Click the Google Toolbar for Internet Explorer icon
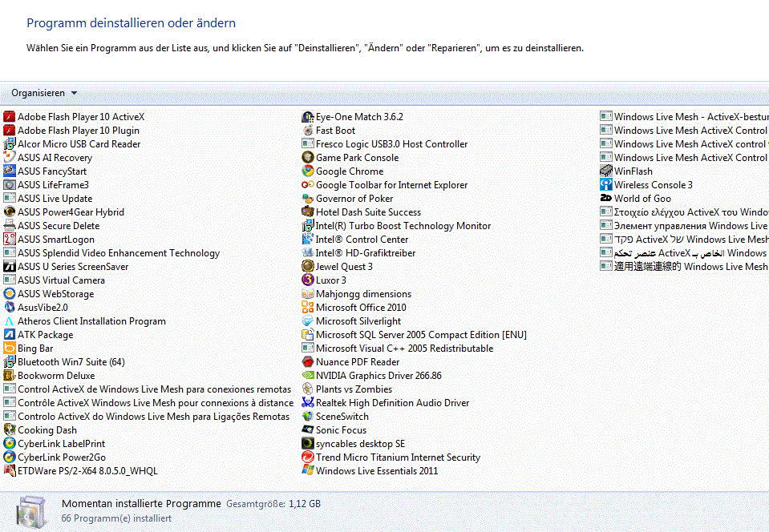The width and height of the screenshot is (769, 532). click(307, 185)
